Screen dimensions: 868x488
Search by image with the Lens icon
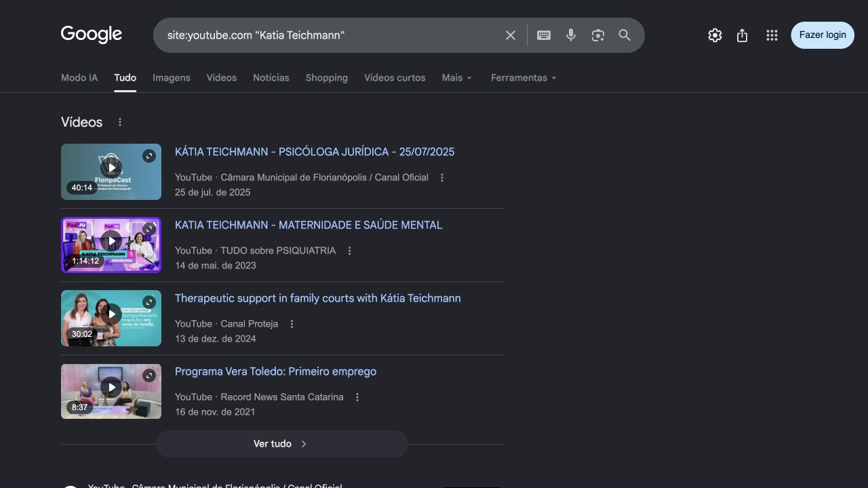point(597,35)
